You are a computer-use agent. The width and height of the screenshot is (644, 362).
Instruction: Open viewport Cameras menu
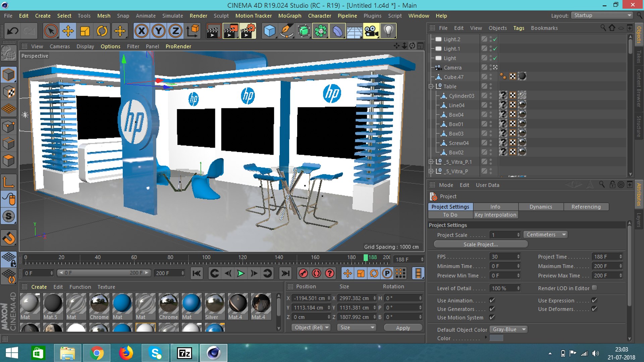point(60,46)
